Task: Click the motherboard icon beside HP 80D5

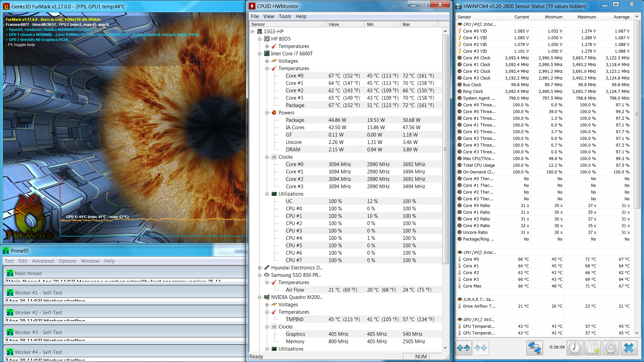Action: tap(267, 39)
